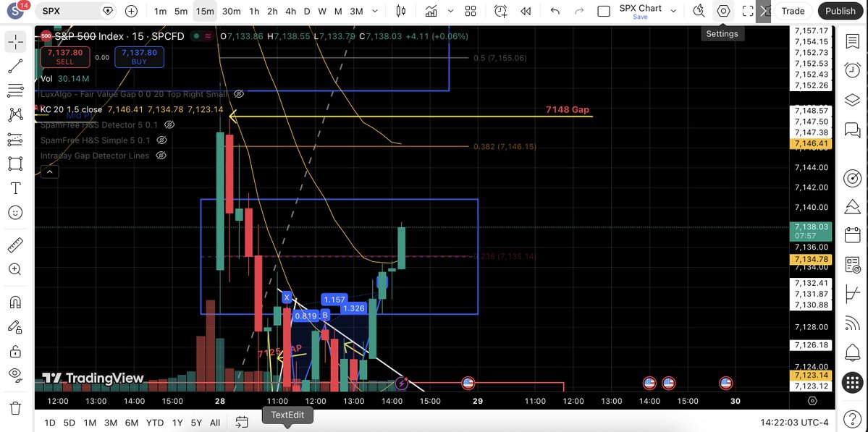Open the chats panel
The width and height of the screenshot is (868, 432).
852,129
